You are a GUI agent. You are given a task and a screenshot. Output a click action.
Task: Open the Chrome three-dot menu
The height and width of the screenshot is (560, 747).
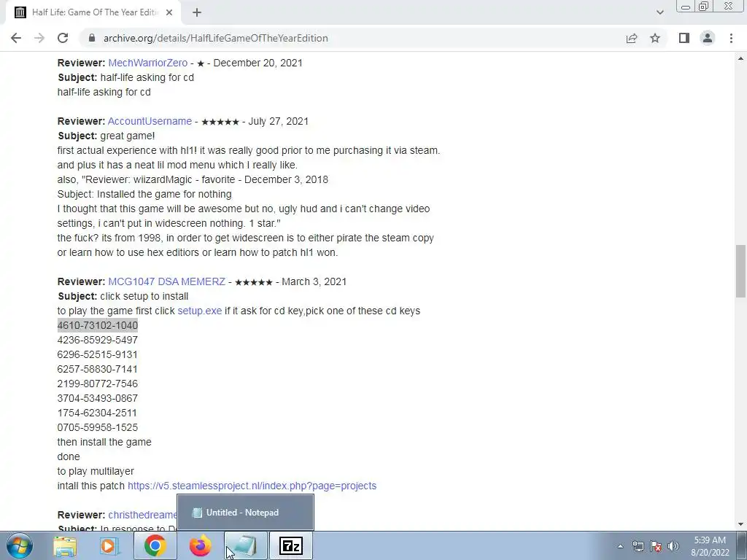[x=731, y=38]
